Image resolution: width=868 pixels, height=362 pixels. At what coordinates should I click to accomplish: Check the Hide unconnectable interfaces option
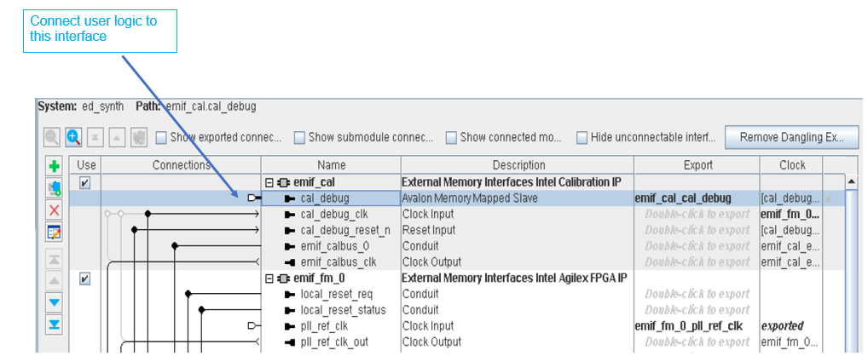[582, 137]
